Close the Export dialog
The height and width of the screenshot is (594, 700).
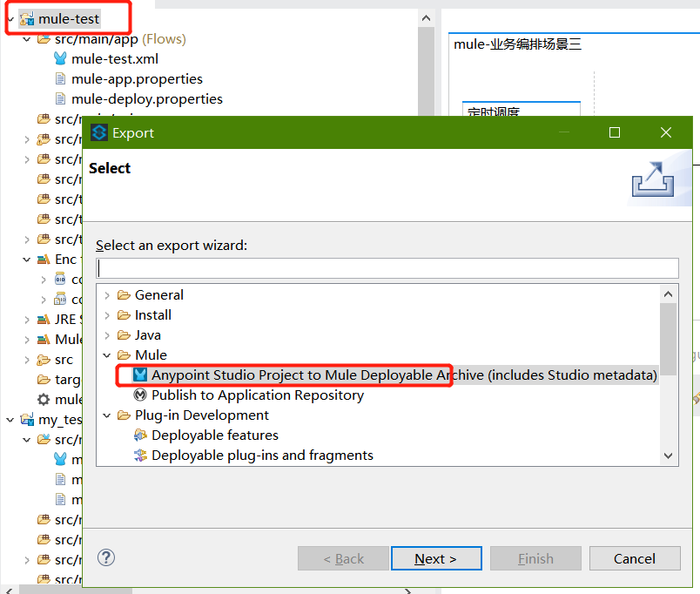point(666,132)
